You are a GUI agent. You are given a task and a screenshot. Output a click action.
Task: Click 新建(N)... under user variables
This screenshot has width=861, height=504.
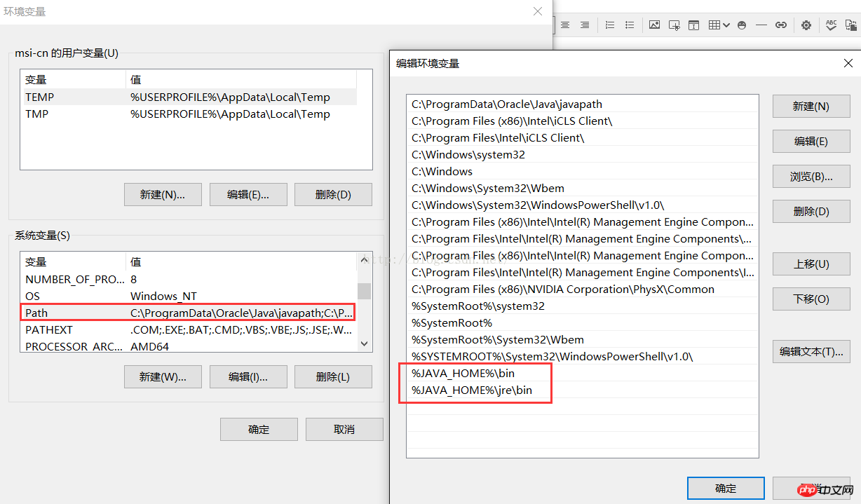click(x=163, y=194)
